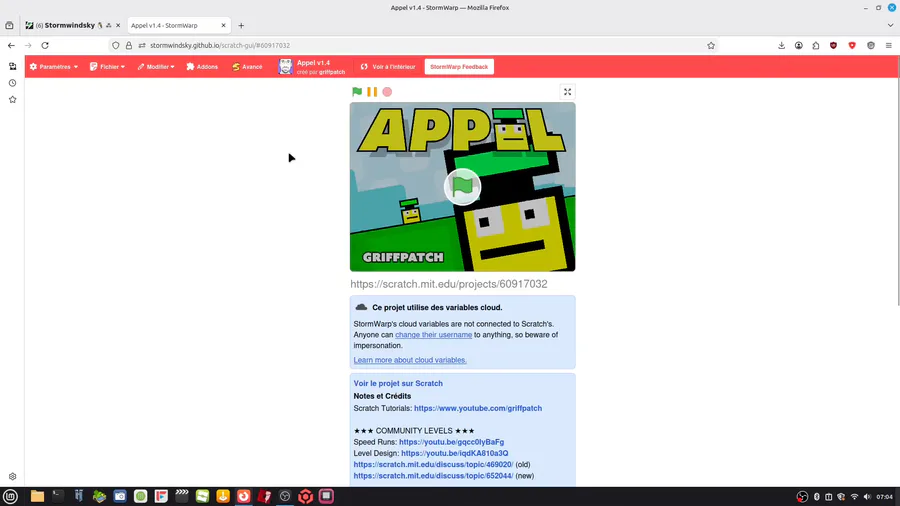Image resolution: width=900 pixels, height=506 pixels.
Task: Click Voir à l'intérieur to see inside
Action: pos(388,67)
